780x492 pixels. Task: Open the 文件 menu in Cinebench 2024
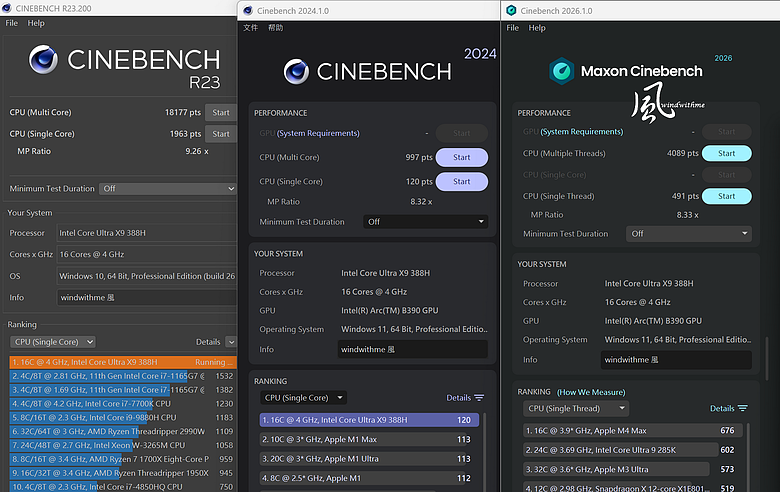(x=250, y=28)
